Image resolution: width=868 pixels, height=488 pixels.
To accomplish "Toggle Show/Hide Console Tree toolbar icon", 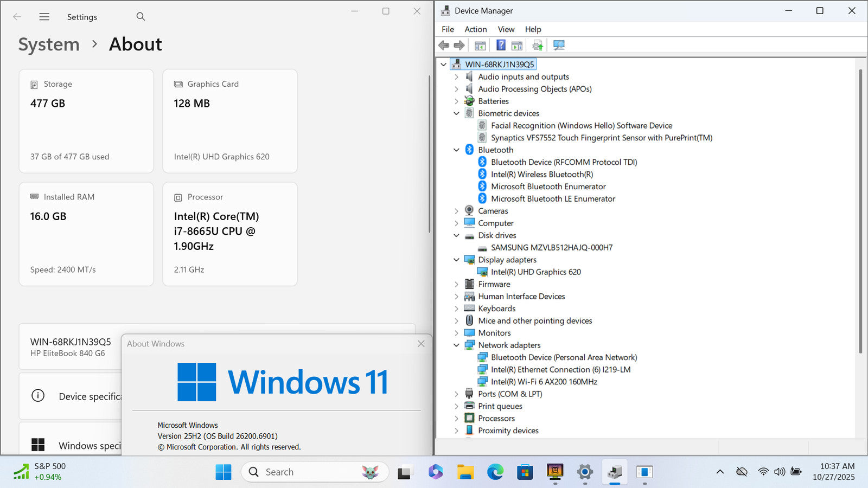I will click(480, 46).
